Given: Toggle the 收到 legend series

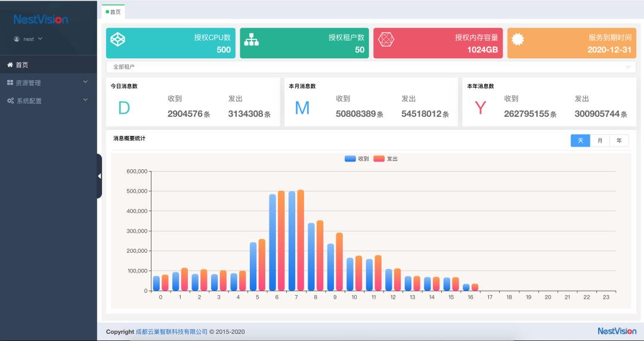Looking at the screenshot, I should (x=357, y=159).
